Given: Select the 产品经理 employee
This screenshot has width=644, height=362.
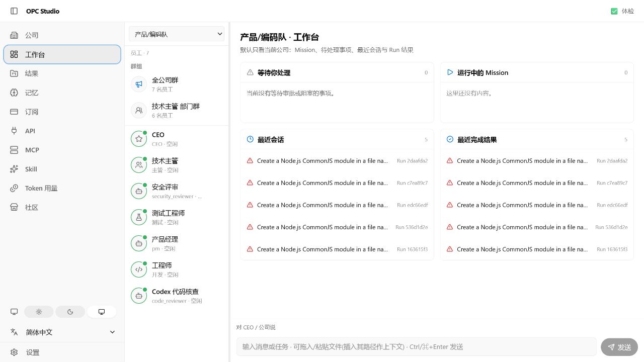Looking at the screenshot, I should (x=177, y=243).
